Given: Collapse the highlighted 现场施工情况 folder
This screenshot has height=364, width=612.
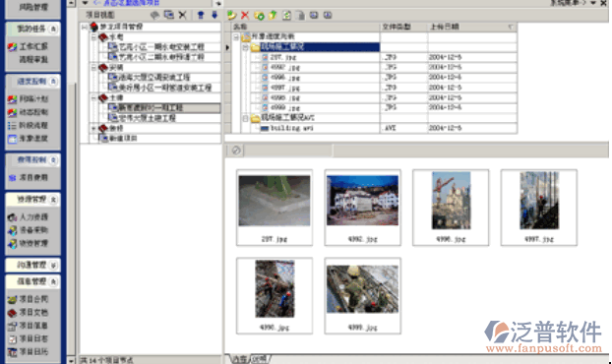Looking at the screenshot, I should 246,47.
